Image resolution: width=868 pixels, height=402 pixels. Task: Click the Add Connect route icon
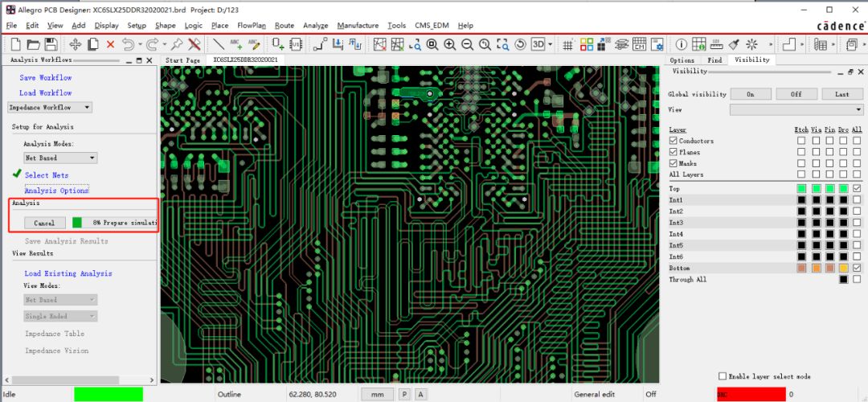(320, 44)
